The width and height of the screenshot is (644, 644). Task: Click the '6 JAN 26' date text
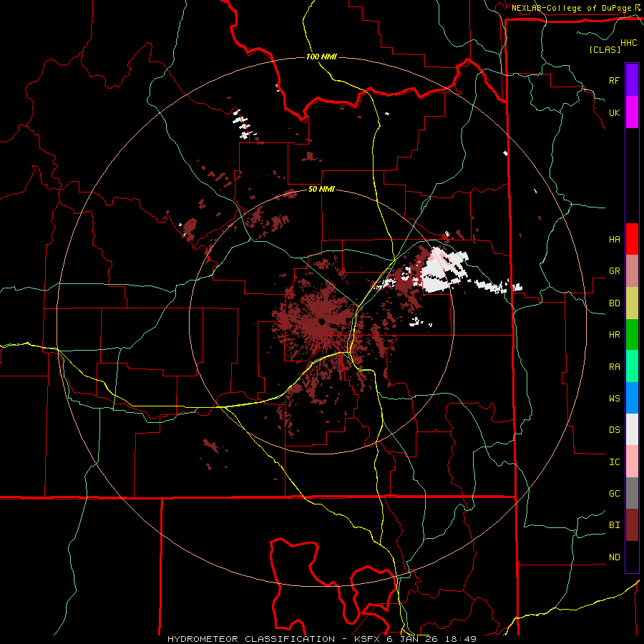pos(413,639)
